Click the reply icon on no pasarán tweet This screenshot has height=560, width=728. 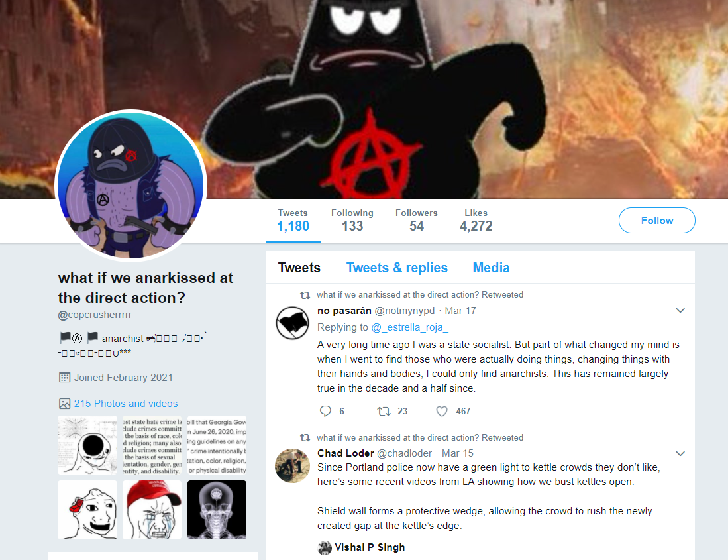(325, 411)
